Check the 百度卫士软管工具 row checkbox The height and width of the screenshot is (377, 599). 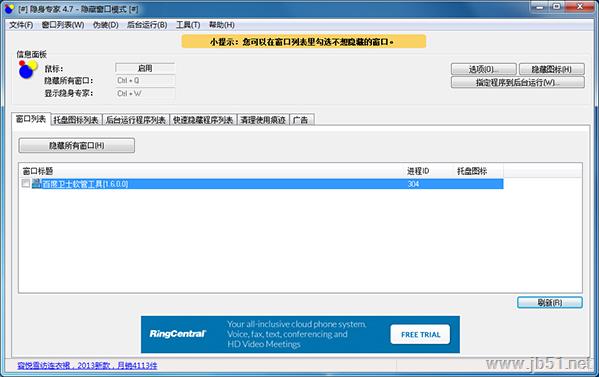click(x=26, y=183)
